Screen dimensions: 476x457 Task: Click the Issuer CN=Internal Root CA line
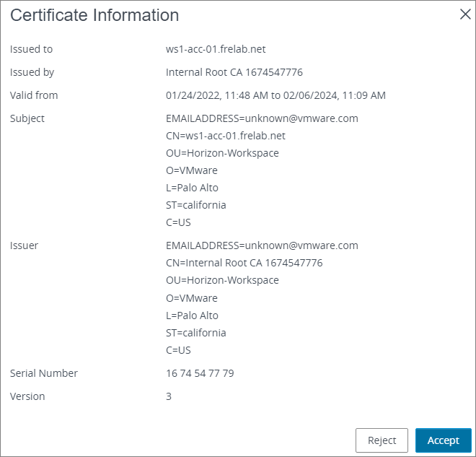click(244, 263)
